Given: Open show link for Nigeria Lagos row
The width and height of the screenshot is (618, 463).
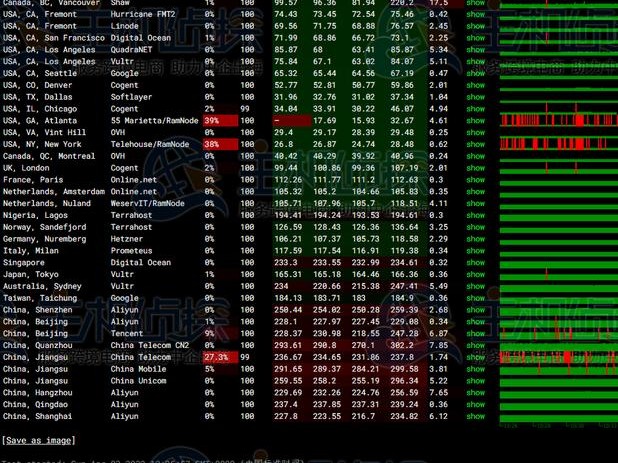Looking at the screenshot, I should (476, 215).
